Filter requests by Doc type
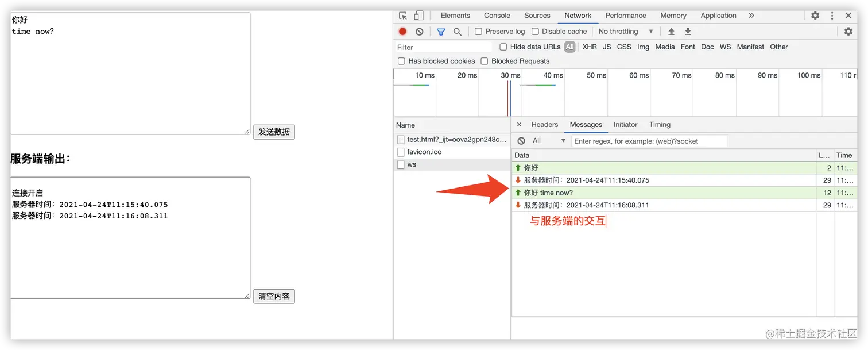 pyautogui.click(x=707, y=47)
